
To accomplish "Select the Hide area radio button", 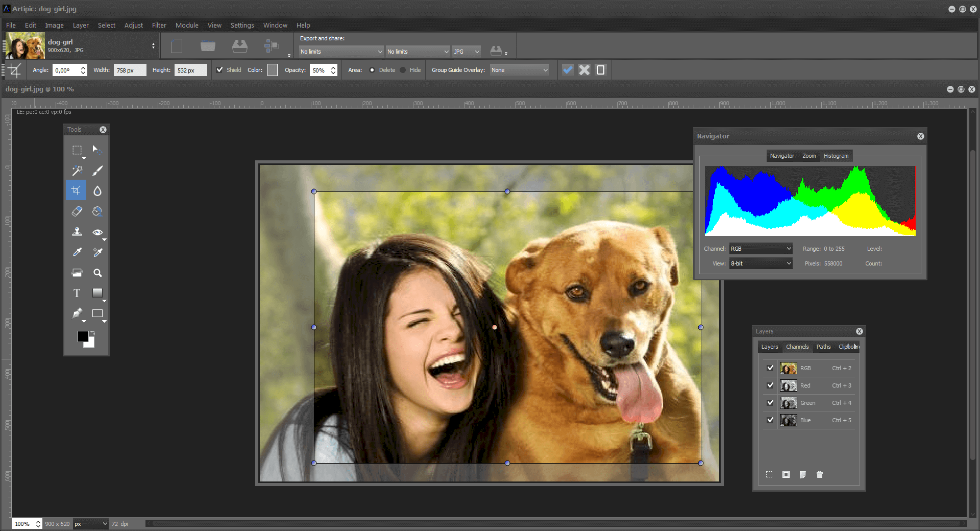I will point(403,70).
